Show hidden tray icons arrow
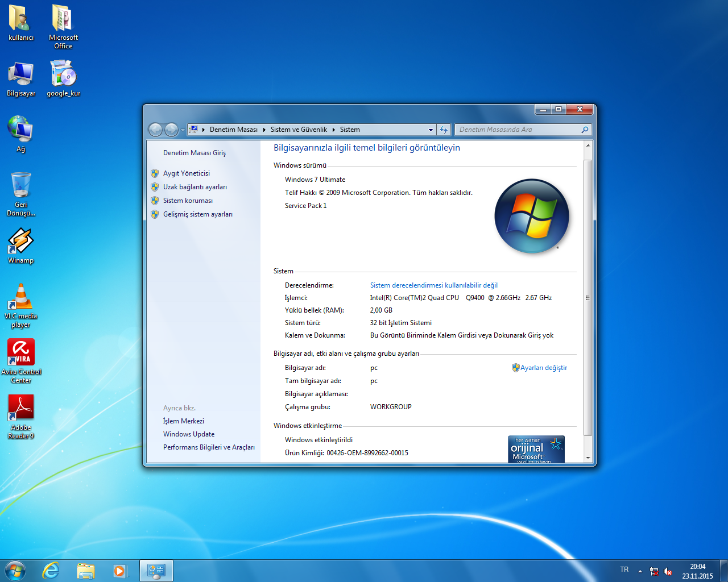 pyautogui.click(x=640, y=571)
